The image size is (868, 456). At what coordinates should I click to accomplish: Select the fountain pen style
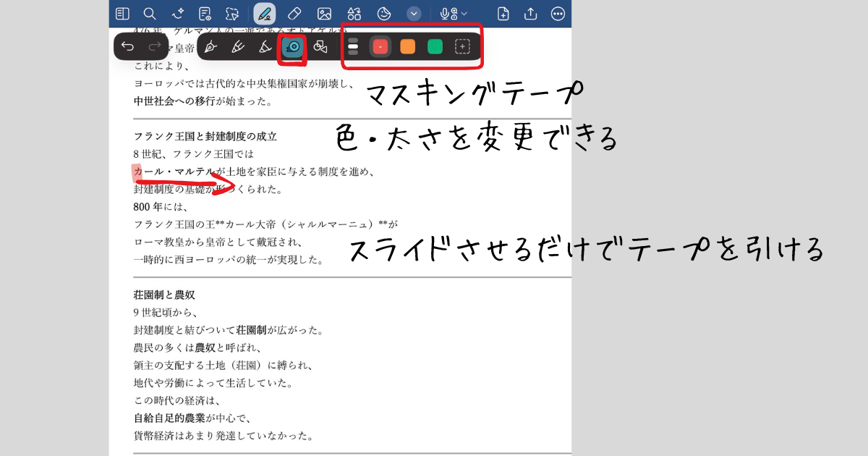click(x=210, y=47)
